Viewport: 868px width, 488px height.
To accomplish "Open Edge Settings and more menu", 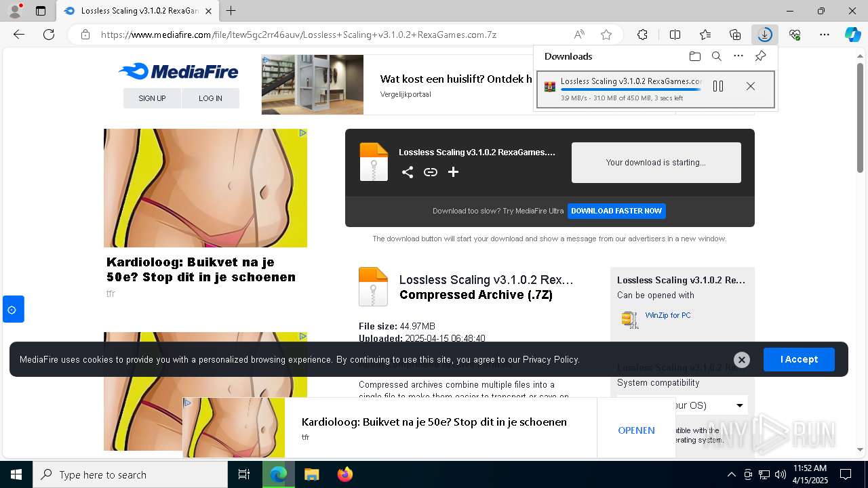I will click(825, 35).
